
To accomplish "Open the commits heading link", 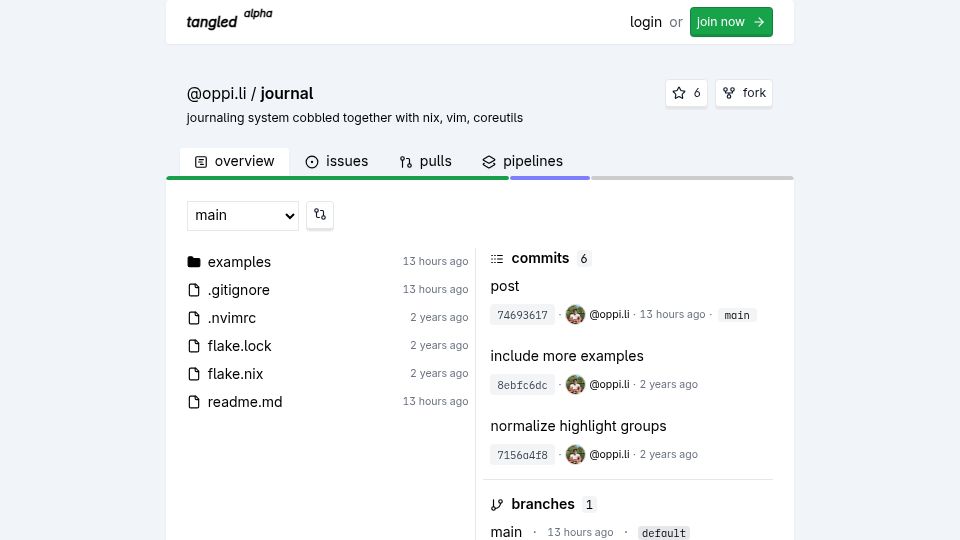I will pos(540,258).
